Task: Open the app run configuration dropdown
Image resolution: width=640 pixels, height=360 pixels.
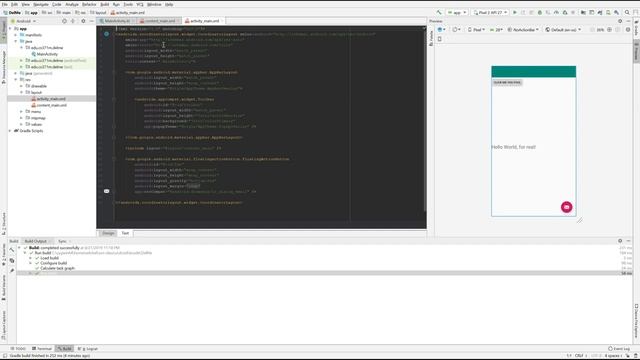Action: [x=457, y=13]
